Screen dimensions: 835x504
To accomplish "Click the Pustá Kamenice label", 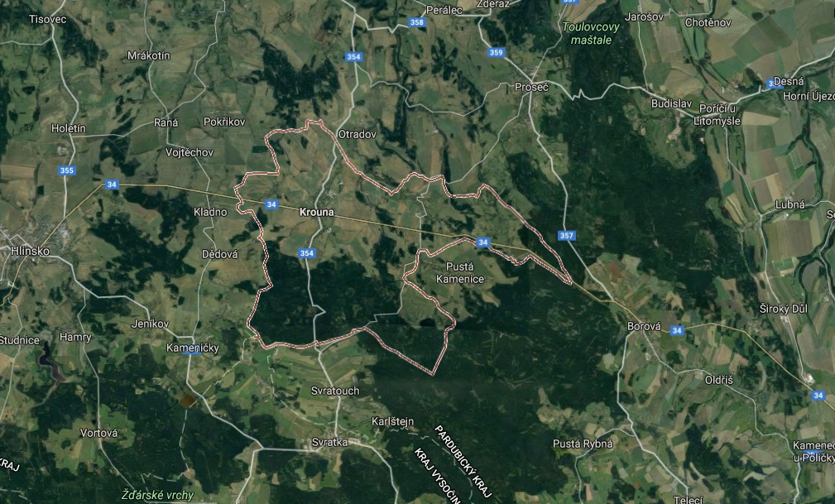I will click(460, 272).
